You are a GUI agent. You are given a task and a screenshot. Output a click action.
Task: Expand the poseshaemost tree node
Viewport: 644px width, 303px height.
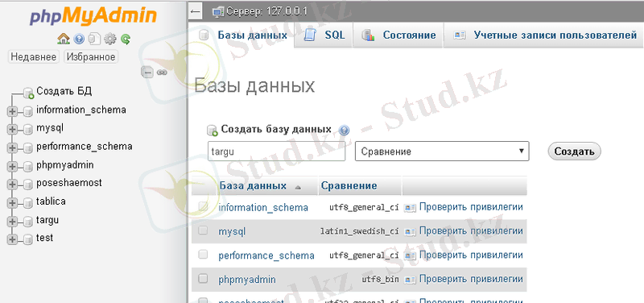click(12, 185)
